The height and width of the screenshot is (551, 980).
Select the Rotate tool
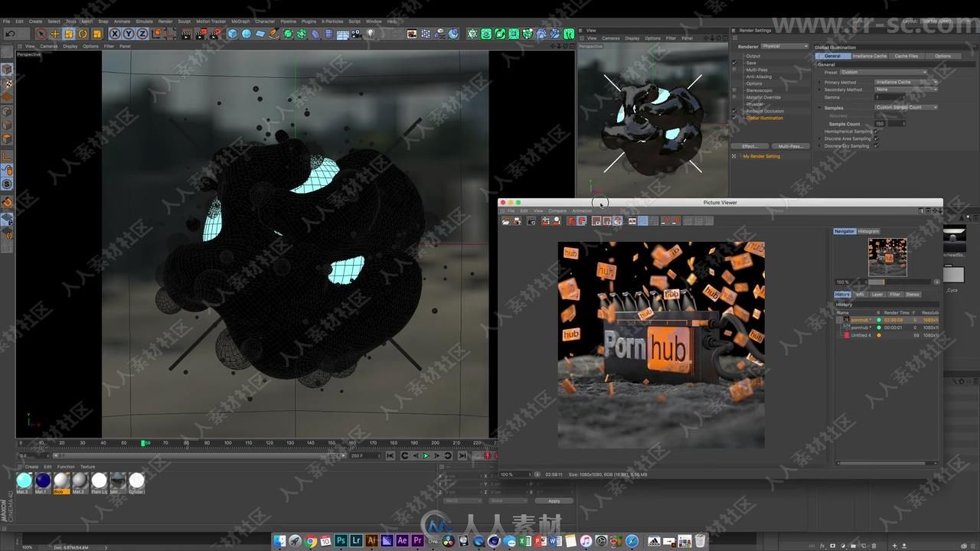tap(83, 34)
